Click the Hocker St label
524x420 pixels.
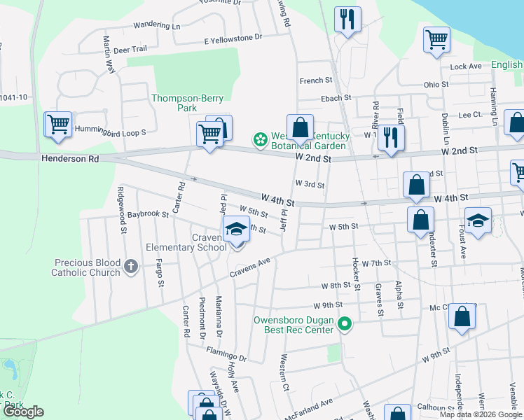357,274
